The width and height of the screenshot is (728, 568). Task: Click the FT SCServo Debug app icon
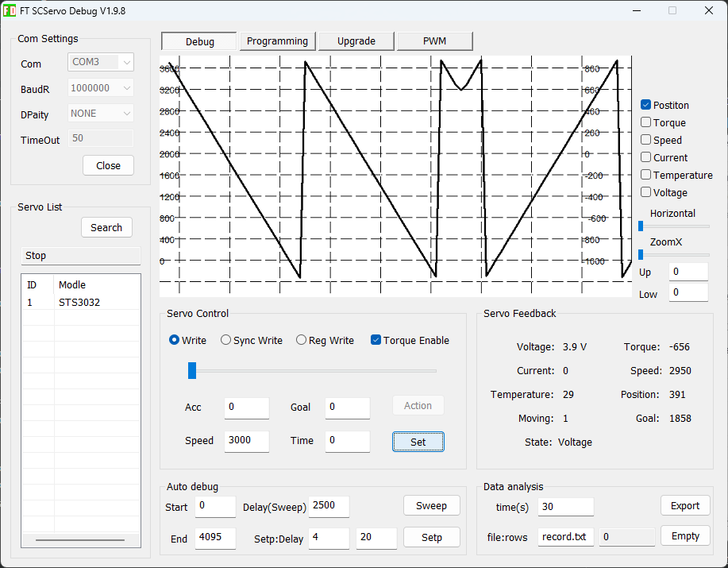coord(10,10)
